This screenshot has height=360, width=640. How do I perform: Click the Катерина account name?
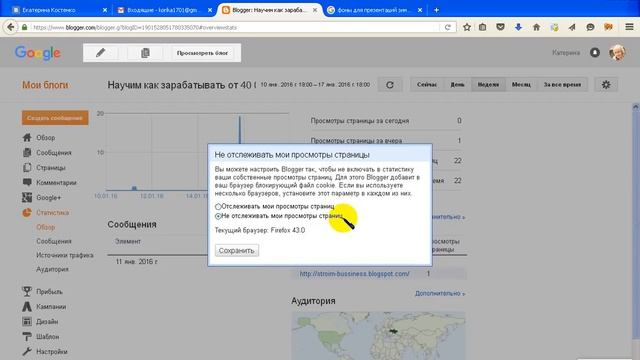click(x=566, y=53)
